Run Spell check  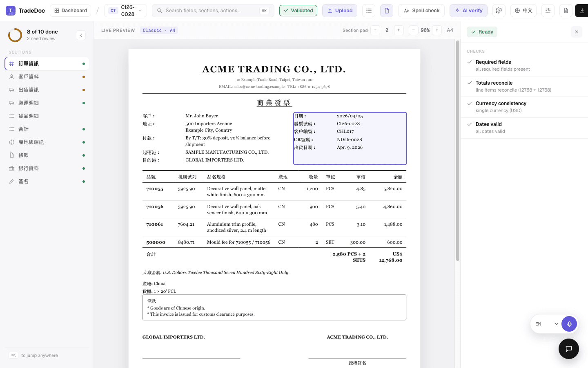tap(421, 11)
